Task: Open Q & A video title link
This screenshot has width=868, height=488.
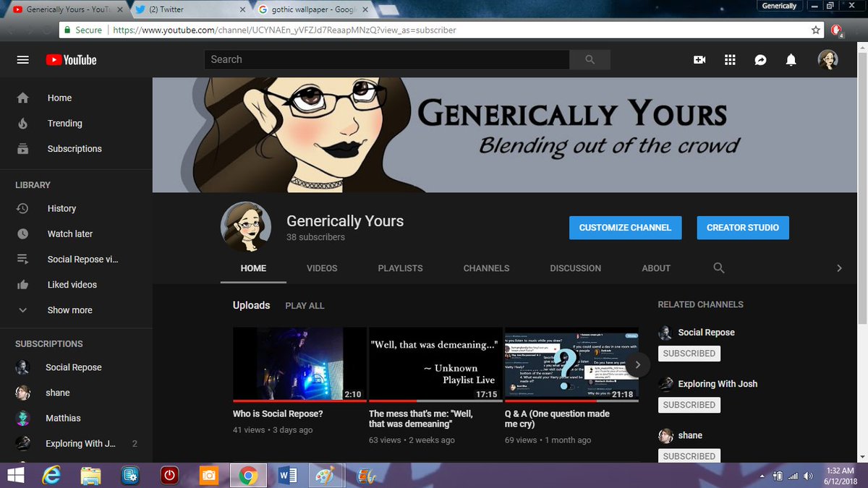Action: [x=557, y=419]
